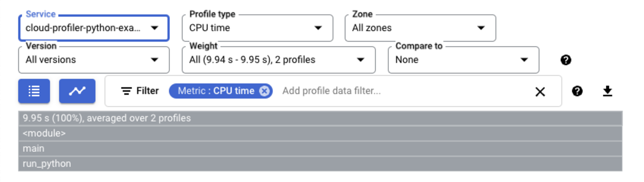Open help icon beside Compare to
The height and width of the screenshot is (182, 644).
566,60
